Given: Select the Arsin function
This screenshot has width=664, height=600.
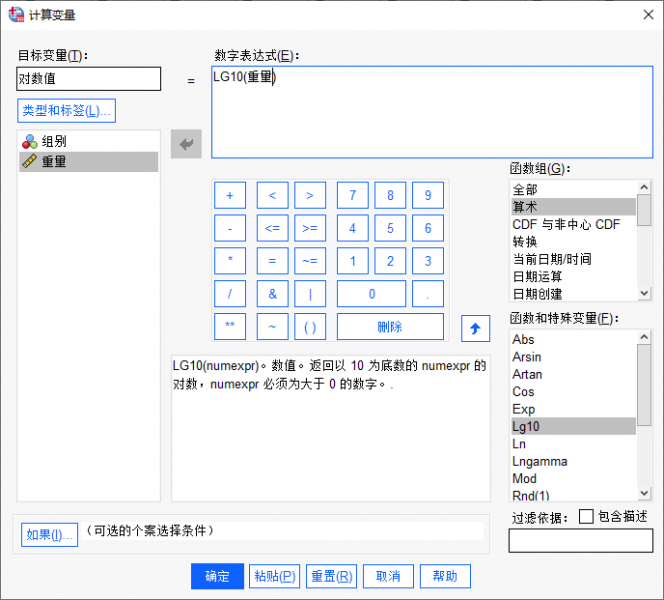Looking at the screenshot, I should point(573,357).
